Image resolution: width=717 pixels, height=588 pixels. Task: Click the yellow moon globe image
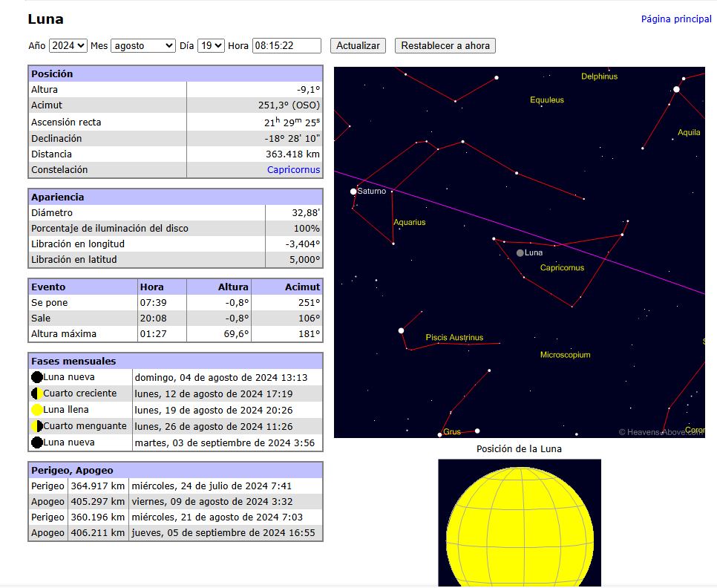tap(520, 523)
